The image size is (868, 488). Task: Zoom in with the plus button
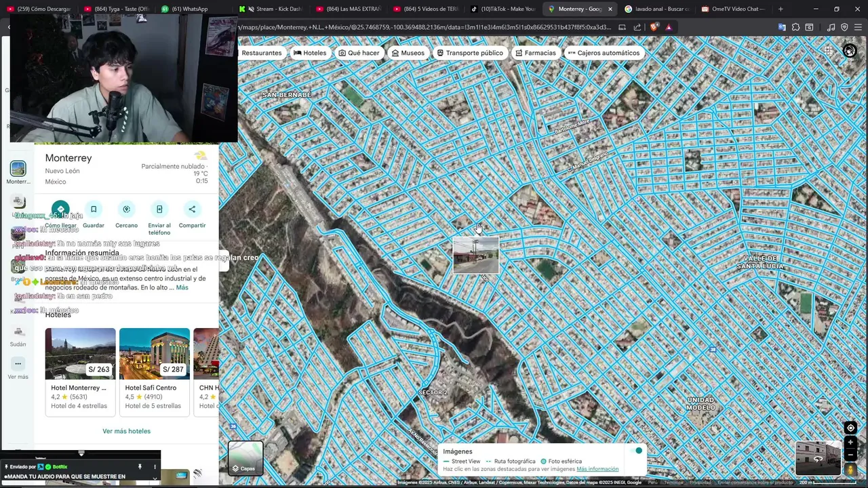pos(850,443)
